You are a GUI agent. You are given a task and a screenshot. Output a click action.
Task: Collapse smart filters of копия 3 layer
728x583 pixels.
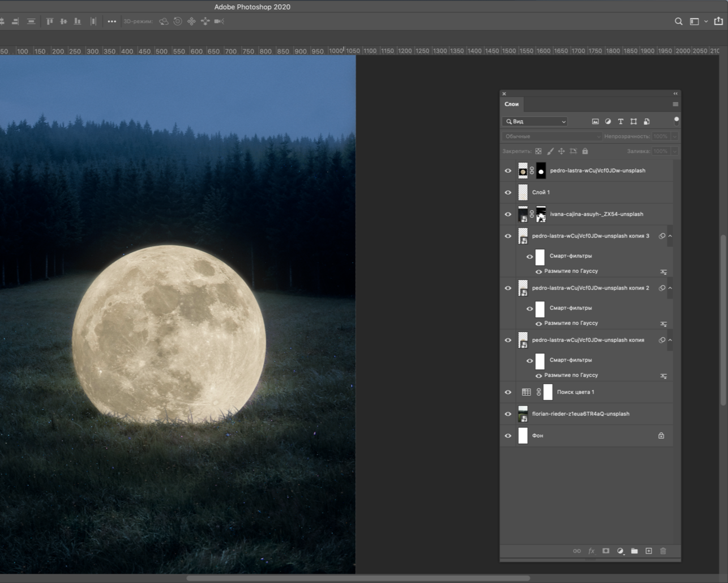tap(670, 236)
